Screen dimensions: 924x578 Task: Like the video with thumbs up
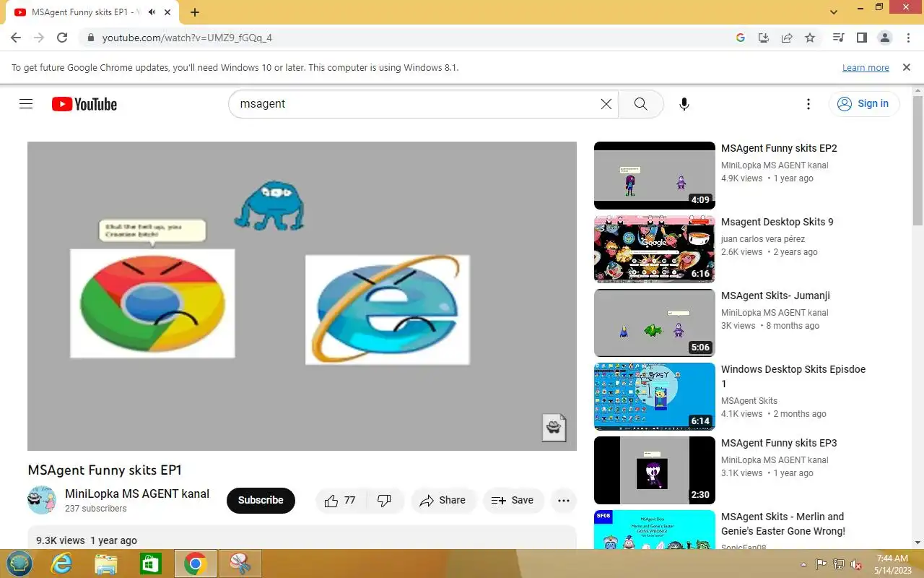tap(341, 500)
